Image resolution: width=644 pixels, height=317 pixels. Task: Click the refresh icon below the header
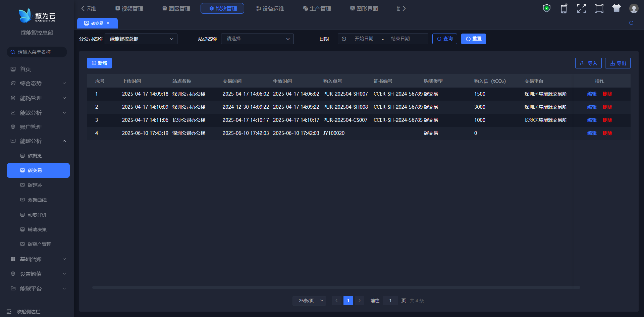[x=631, y=23]
